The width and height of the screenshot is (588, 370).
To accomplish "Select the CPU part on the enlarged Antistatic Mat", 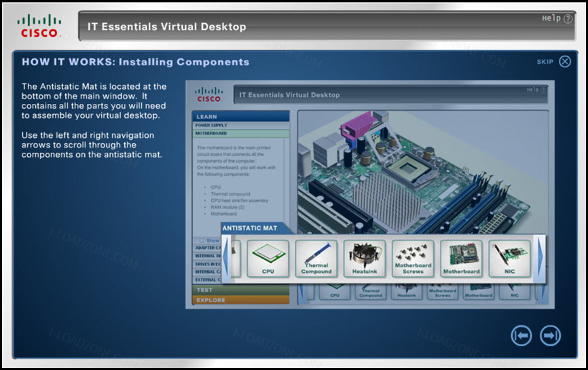I will pos(268,259).
